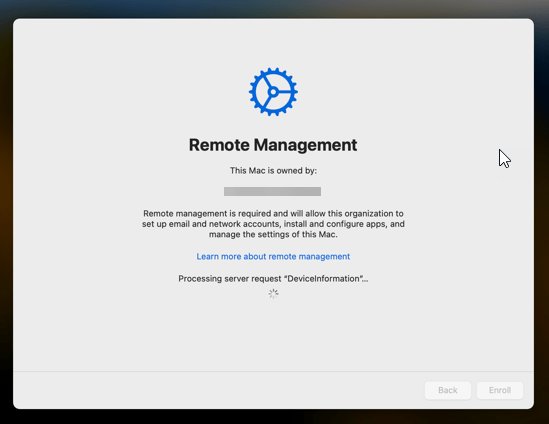549x424 pixels.
Task: Click the 'set up email and network accounts' line
Action: 273,224
